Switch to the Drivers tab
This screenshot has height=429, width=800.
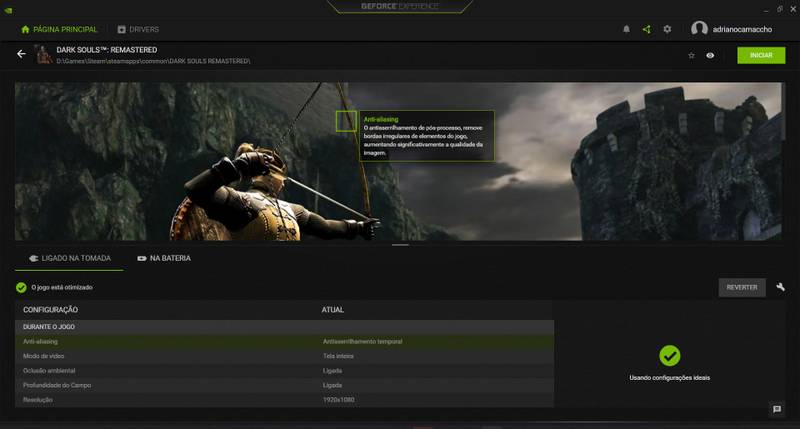138,30
